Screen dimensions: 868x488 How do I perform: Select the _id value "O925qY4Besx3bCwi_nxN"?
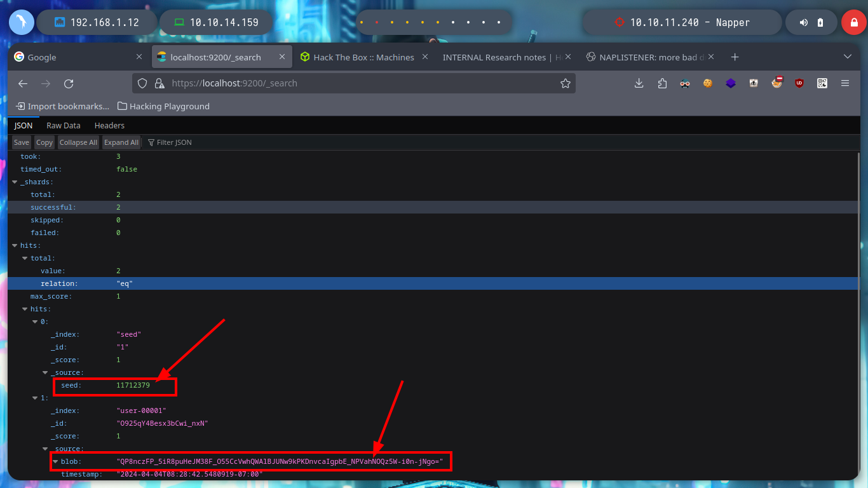(163, 423)
